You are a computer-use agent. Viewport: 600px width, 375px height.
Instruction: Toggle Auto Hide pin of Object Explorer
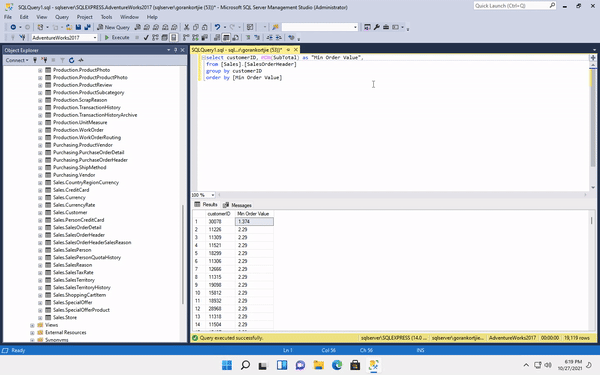[176, 50]
